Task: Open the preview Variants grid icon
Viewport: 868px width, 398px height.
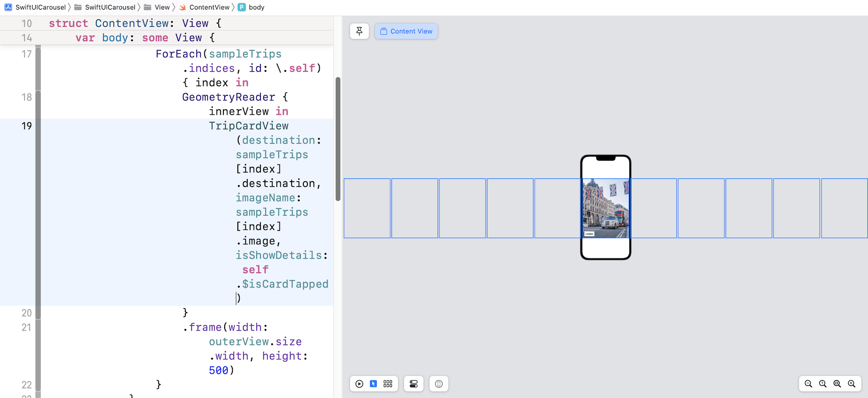Action: tap(388, 384)
